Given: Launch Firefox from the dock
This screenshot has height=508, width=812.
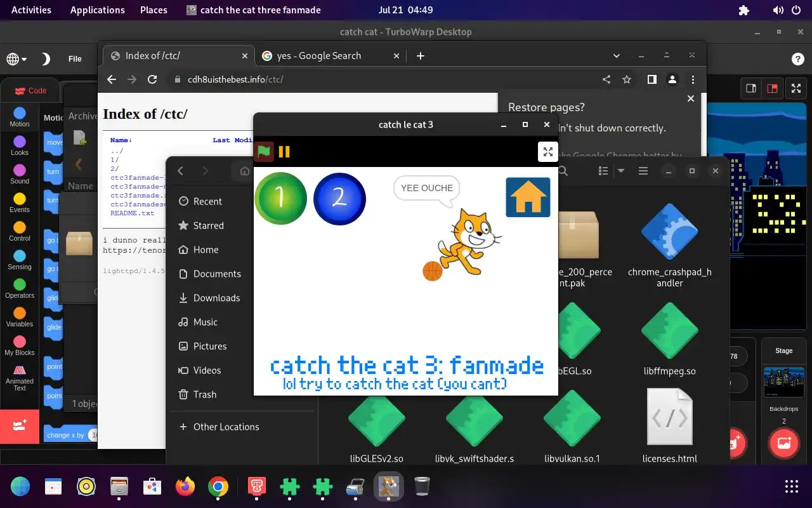Looking at the screenshot, I should coord(185,487).
